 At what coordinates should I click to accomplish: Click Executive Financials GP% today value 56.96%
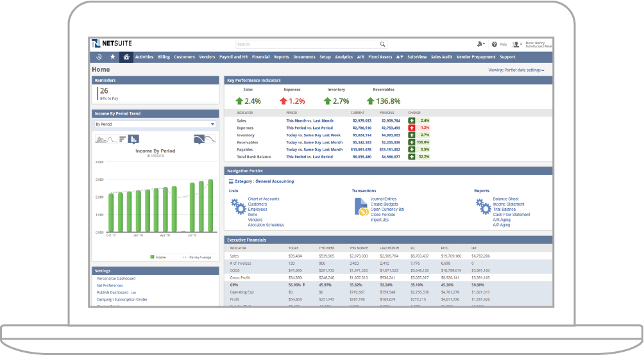[294, 285]
